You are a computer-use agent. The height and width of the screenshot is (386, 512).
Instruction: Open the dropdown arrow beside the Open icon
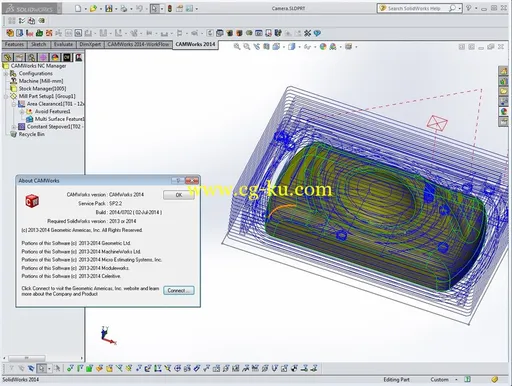coord(100,9)
